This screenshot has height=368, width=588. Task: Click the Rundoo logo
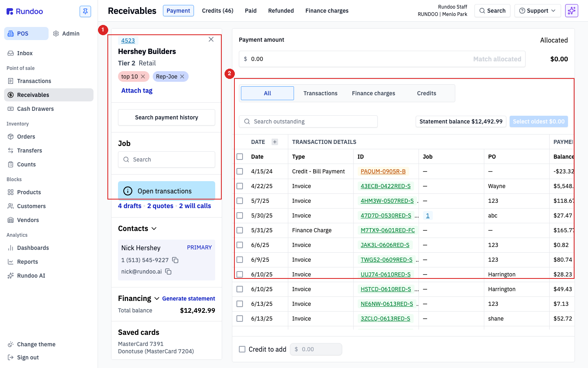tap(25, 11)
